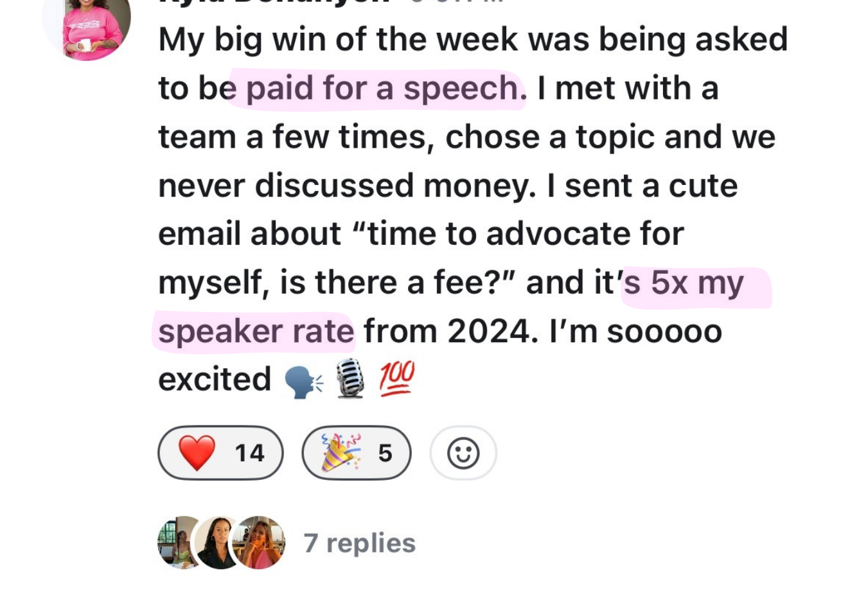This screenshot has height=609, width=868.
Task: Click the party popper icon in its pill
Action: pyautogui.click(x=341, y=453)
